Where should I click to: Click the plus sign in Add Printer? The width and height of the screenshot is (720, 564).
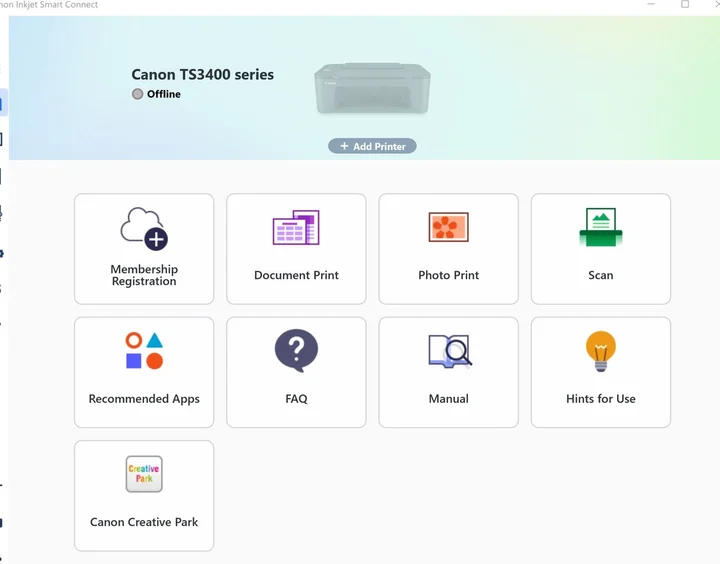click(x=344, y=146)
